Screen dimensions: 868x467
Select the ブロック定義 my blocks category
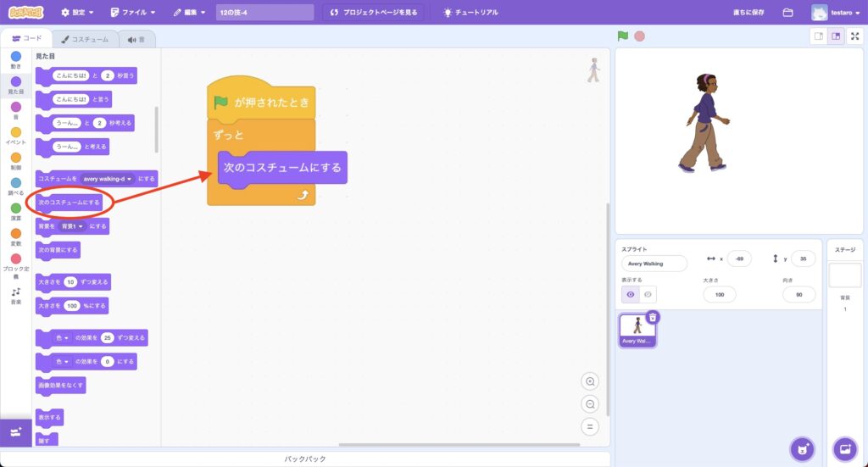click(x=16, y=265)
